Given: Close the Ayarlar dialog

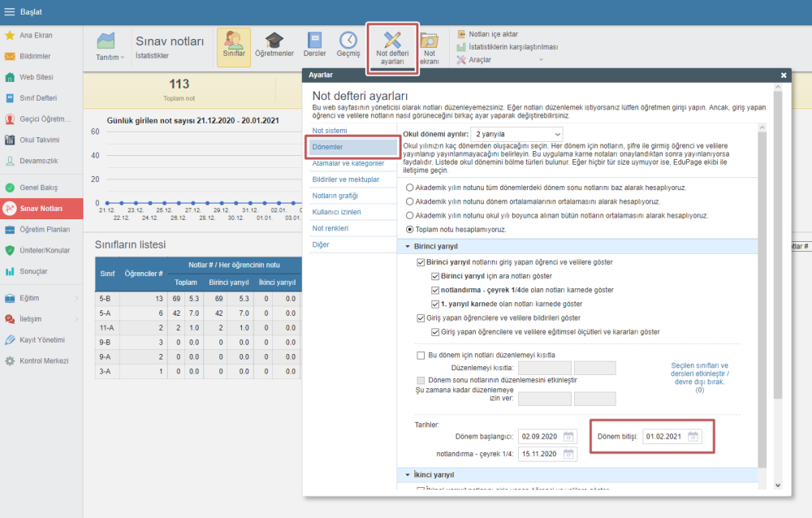Looking at the screenshot, I should 784,76.
